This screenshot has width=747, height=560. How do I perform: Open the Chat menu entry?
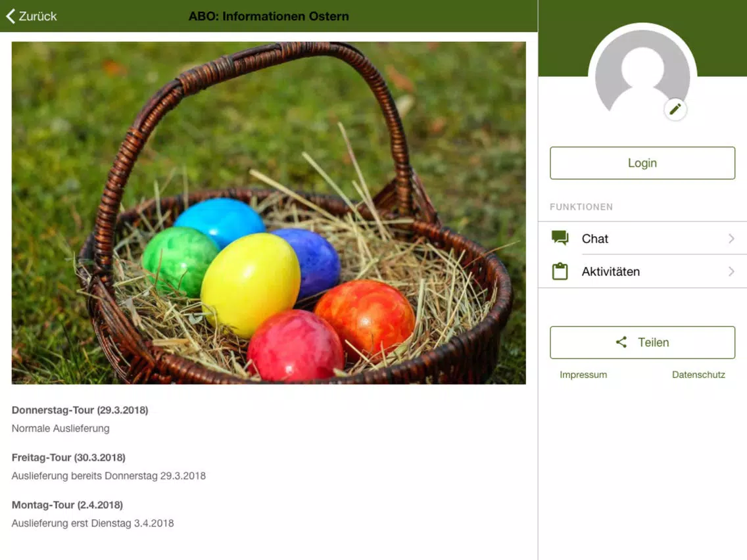pos(642,238)
